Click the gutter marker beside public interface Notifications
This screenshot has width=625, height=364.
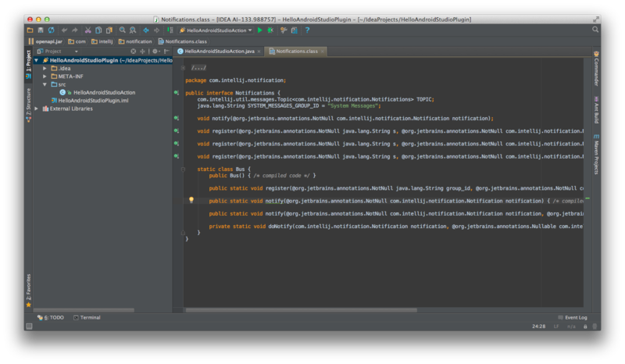coord(177,92)
